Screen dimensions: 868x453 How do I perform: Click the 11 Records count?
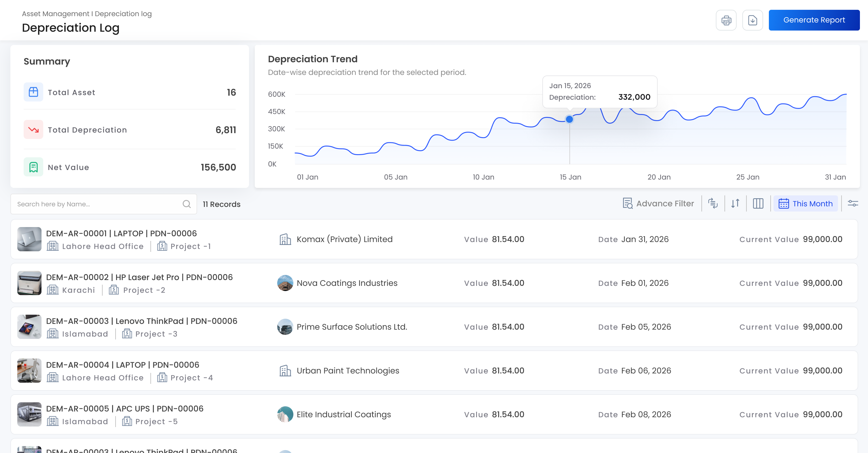[x=221, y=204]
